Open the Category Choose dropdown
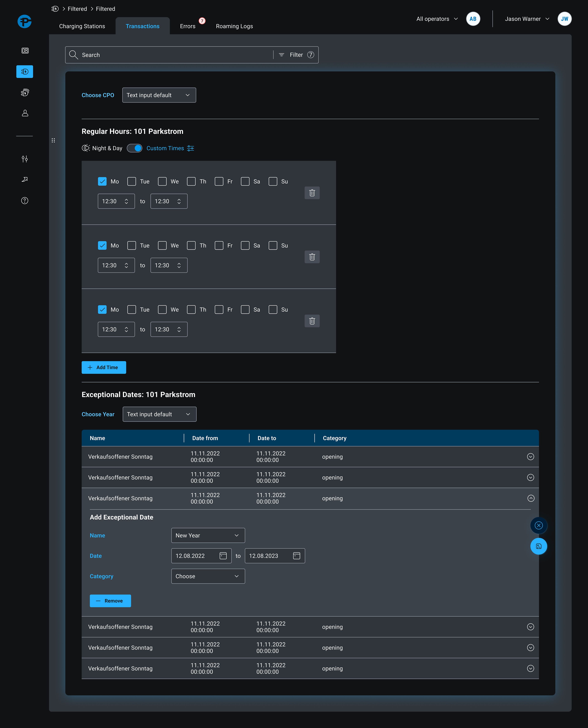Image resolution: width=588 pixels, height=728 pixels. click(x=208, y=576)
